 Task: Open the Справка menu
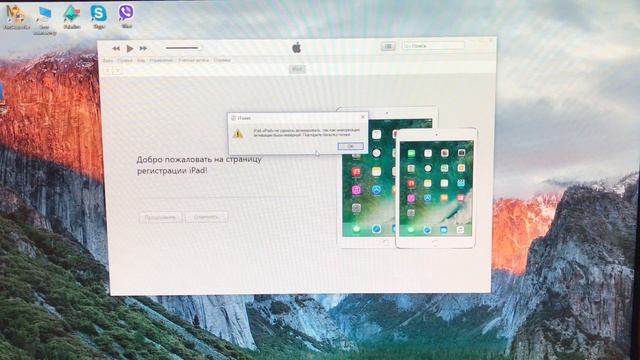[222, 60]
